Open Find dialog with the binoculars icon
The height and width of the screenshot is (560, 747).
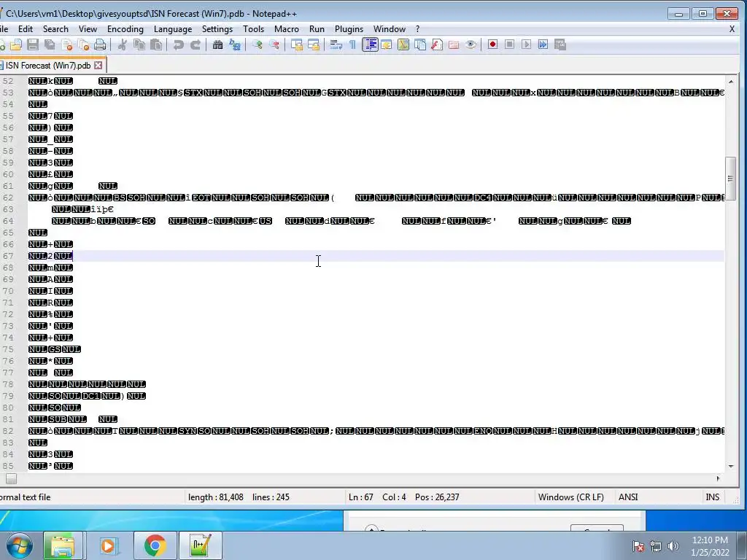point(217,44)
